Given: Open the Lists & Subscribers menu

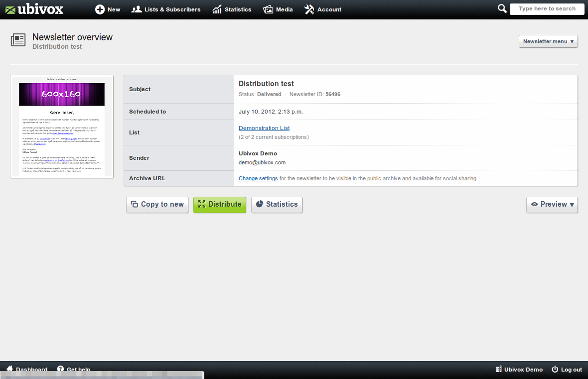Looking at the screenshot, I should click(x=166, y=9).
